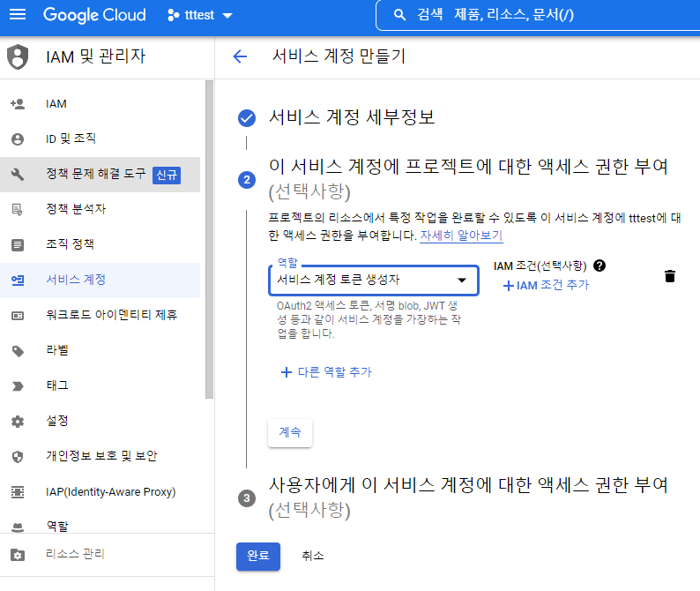Click the 완료 button

258,556
